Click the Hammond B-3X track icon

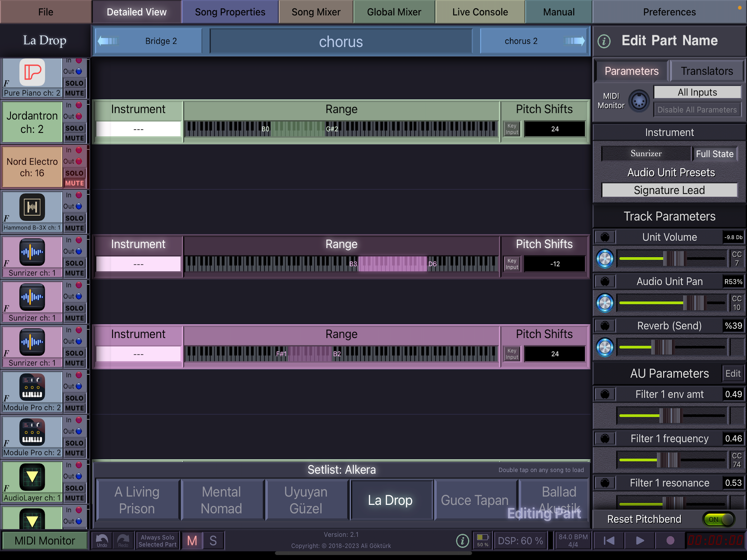[32, 207]
